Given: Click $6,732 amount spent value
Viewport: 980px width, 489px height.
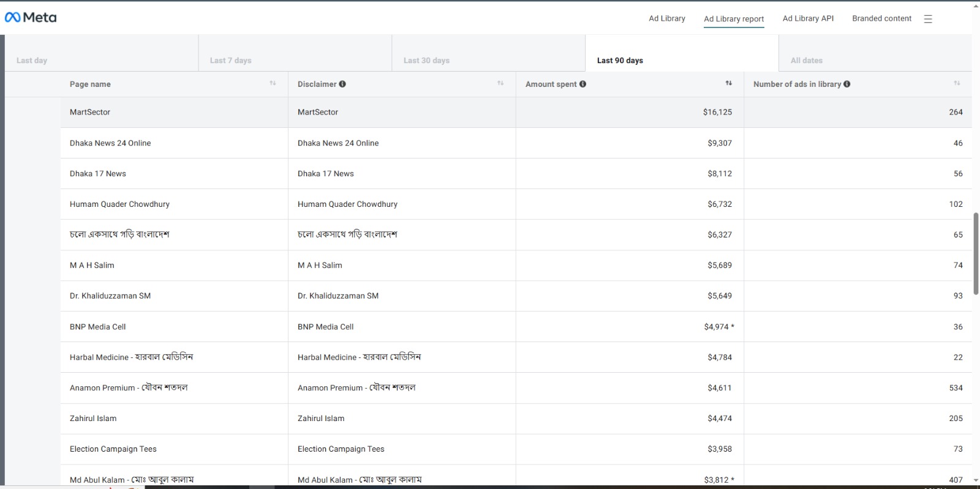Looking at the screenshot, I should [720, 204].
